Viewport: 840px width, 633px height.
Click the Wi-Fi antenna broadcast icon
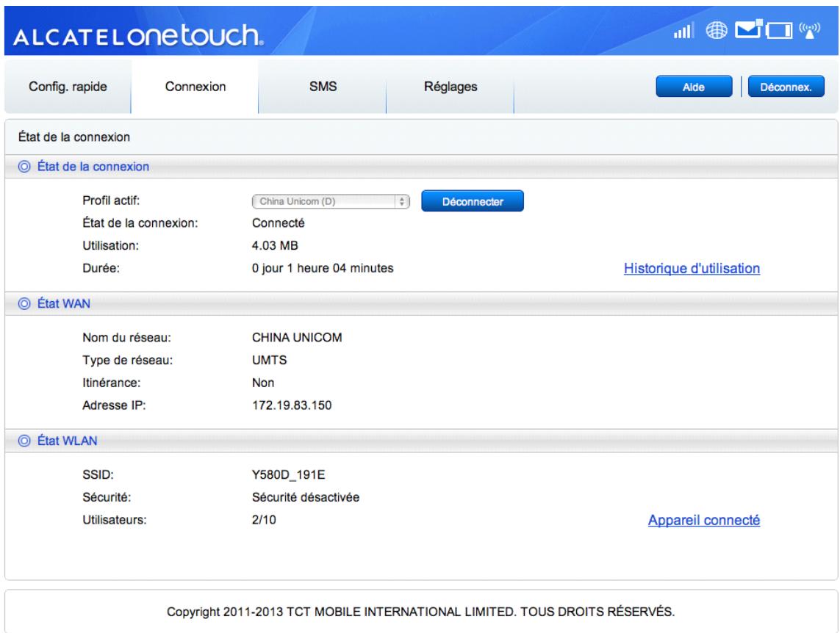(x=809, y=31)
